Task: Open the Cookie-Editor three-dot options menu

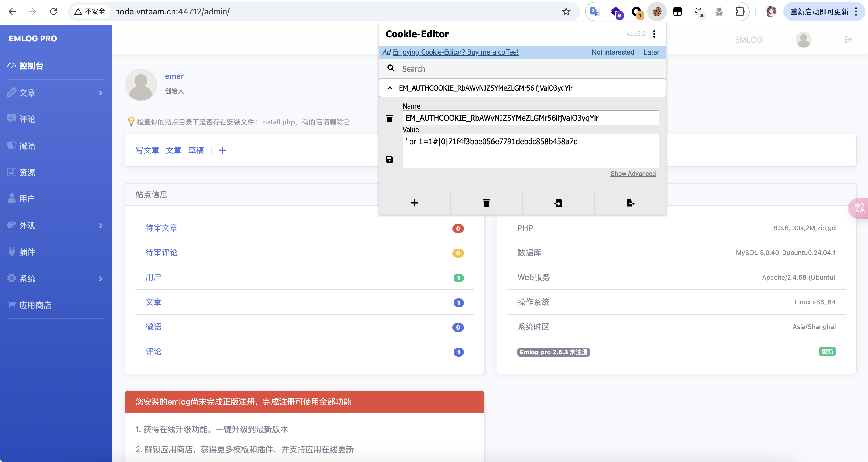Action: pos(654,34)
